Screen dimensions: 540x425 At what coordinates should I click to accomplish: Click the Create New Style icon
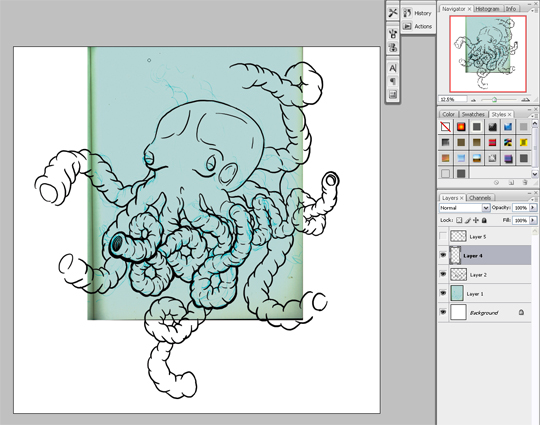pyautogui.click(x=511, y=183)
